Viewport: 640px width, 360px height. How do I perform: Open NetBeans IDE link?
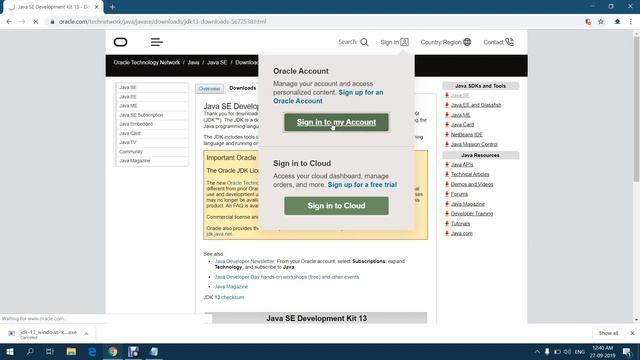[467, 134]
